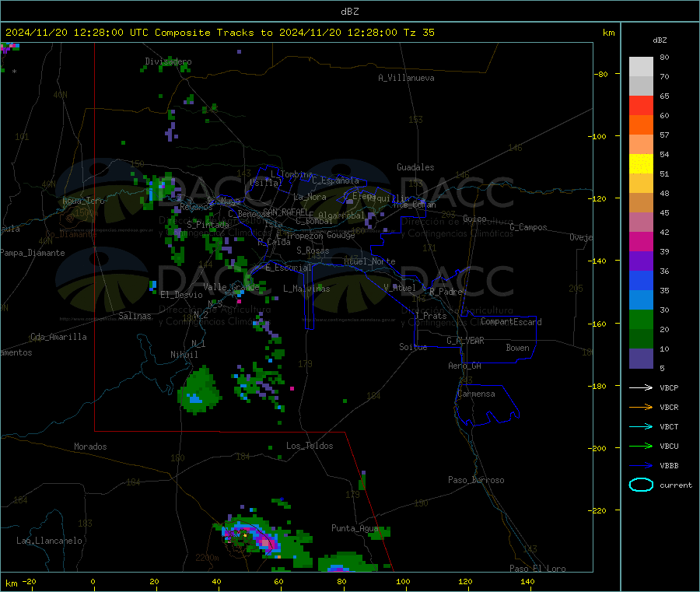The image size is (700, 592).
Task: Choose the salmon swatch between 57 and 54
Action: click(641, 144)
